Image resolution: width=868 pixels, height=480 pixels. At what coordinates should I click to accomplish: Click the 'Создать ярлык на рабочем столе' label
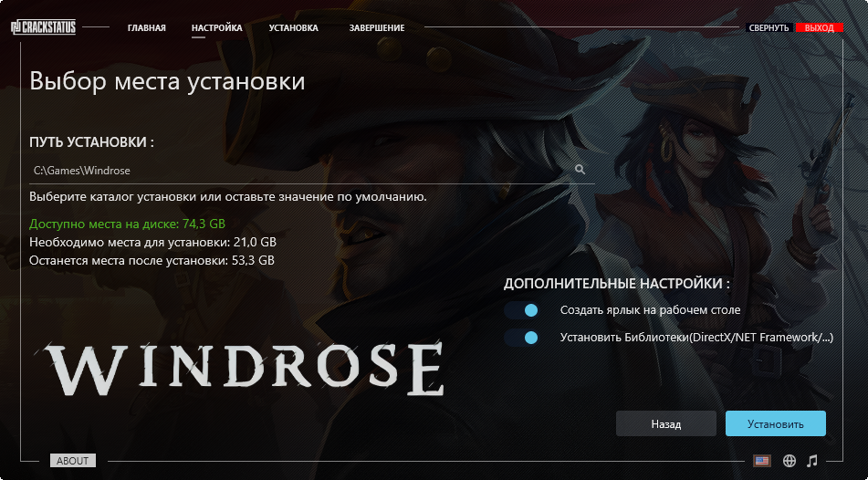tap(651, 310)
